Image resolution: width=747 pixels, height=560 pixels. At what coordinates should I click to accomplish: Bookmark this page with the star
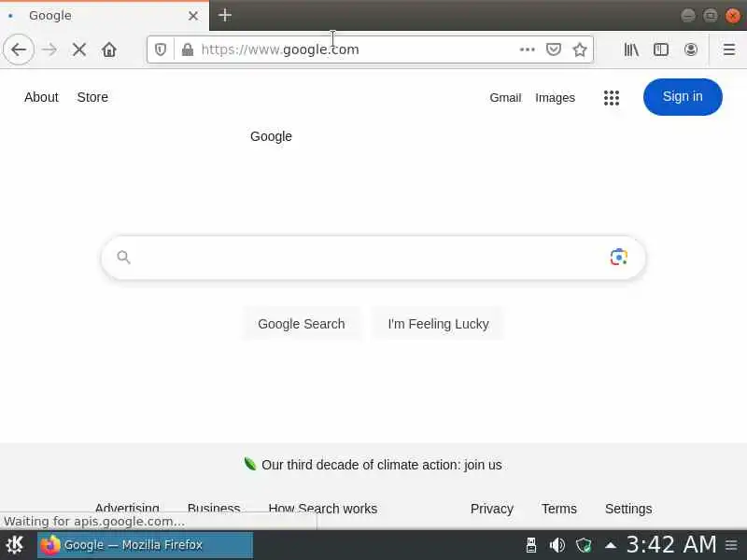click(580, 49)
